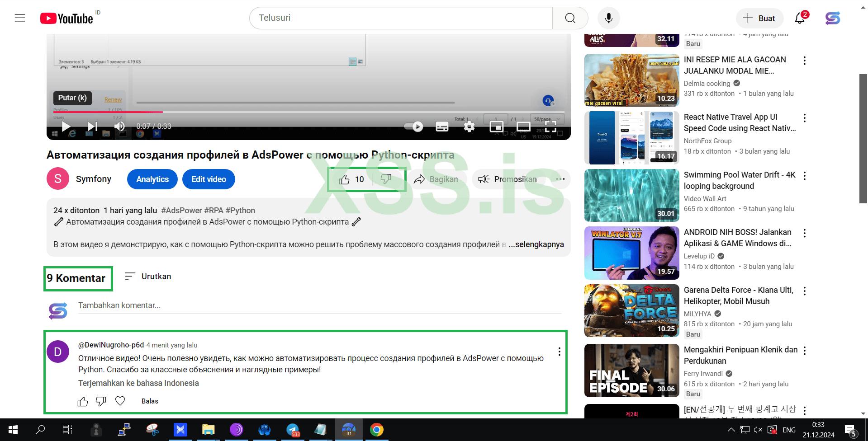Open menu for ANDROID NIH BOSS video
Image resolution: width=868 pixels, height=441 pixels.
point(805,233)
